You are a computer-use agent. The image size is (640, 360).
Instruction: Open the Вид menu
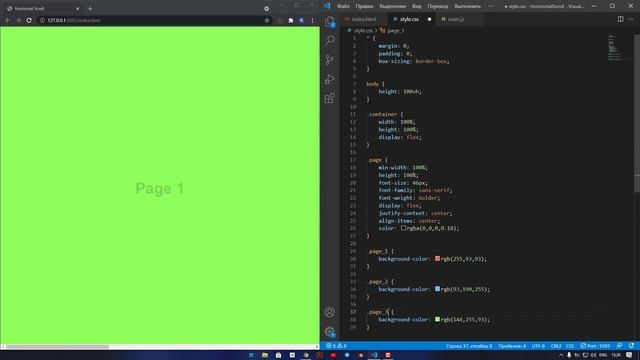(416, 6)
